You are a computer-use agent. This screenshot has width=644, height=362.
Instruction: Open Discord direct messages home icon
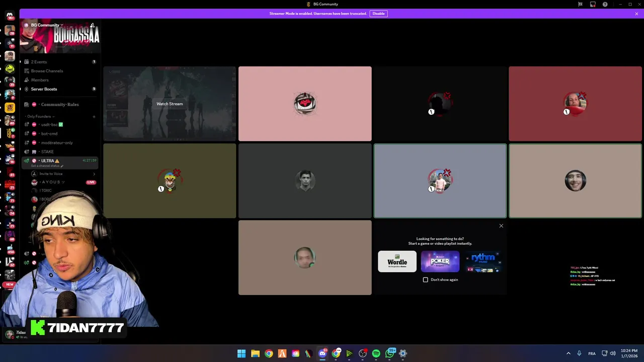click(x=10, y=16)
